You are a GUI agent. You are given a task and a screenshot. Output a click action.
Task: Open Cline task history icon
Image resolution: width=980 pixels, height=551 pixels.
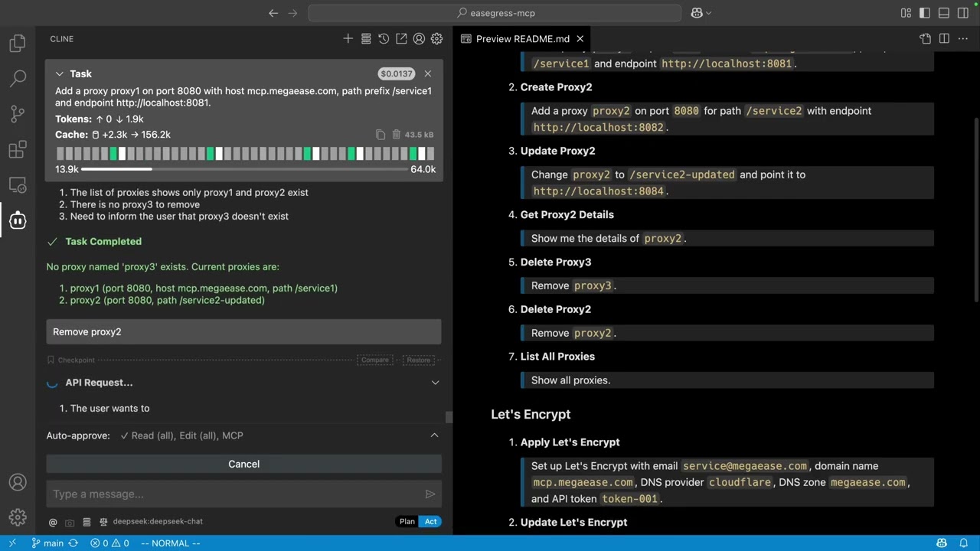tap(384, 39)
